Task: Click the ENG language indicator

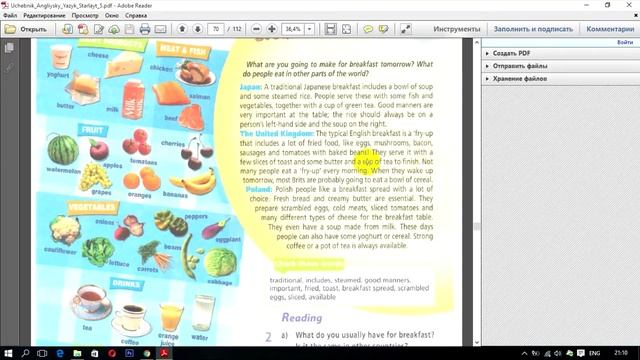Action: [595, 353]
